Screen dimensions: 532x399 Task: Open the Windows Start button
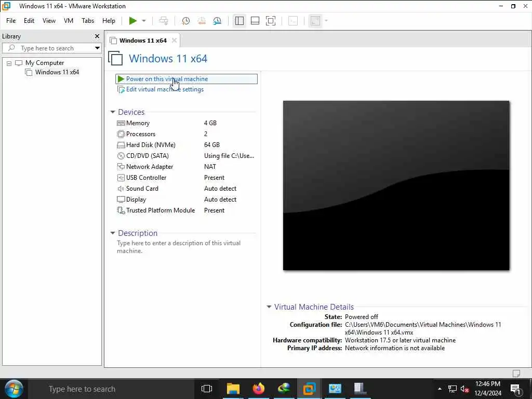[14, 389]
